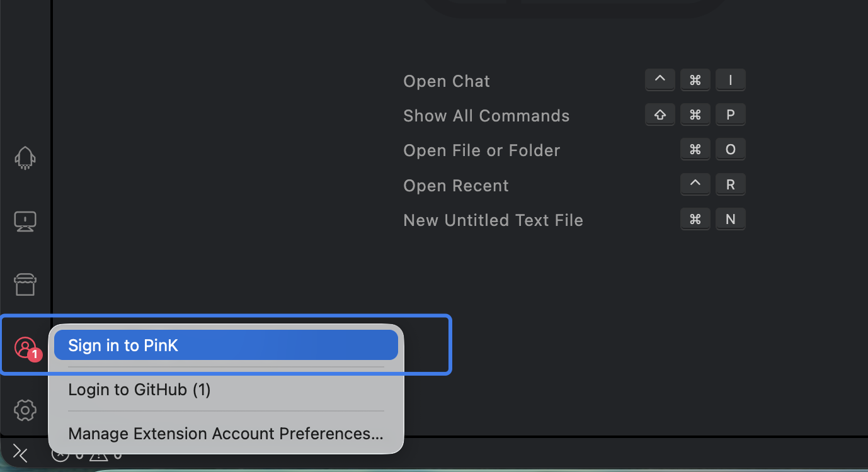Click New Untitled Text File label
The image size is (868, 472).
point(493,220)
